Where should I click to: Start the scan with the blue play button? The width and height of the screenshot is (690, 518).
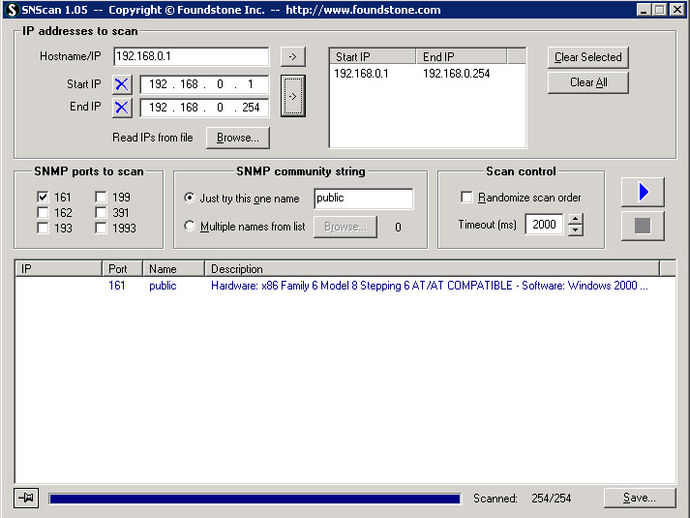(643, 192)
